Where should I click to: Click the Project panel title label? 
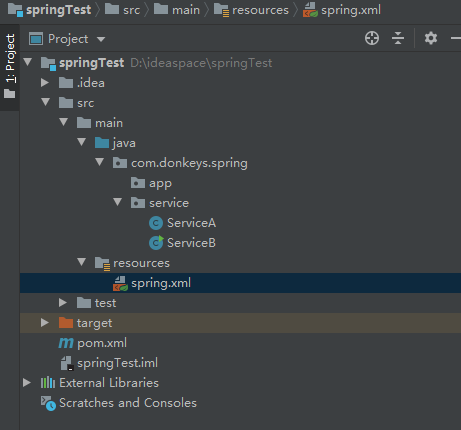pos(68,39)
